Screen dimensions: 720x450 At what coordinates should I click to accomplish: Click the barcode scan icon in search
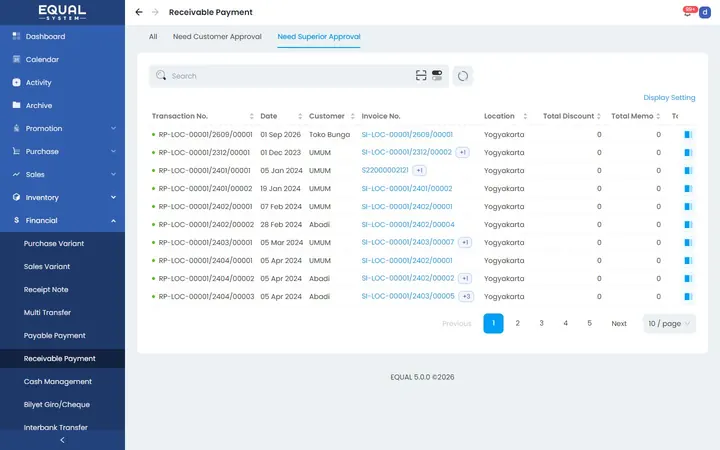coord(421,75)
